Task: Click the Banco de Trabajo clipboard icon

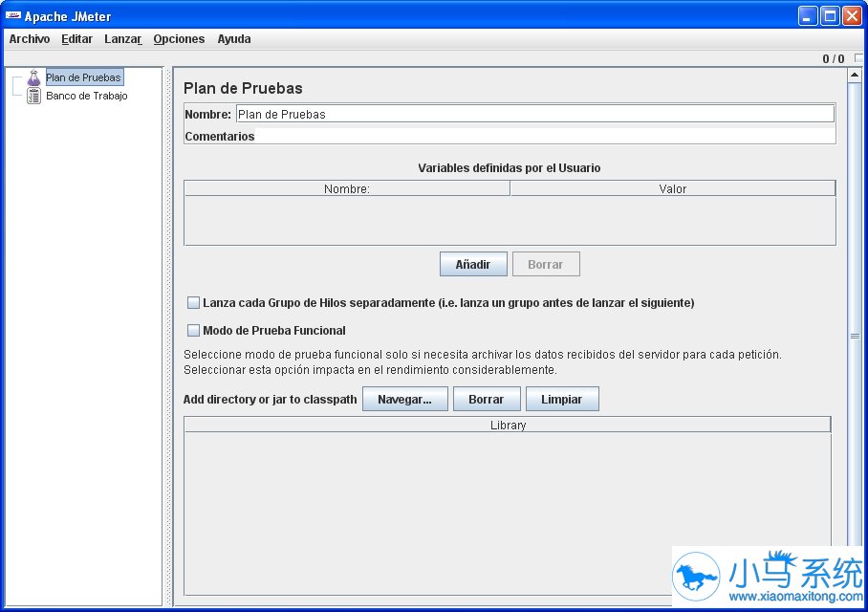Action: pyautogui.click(x=33, y=96)
